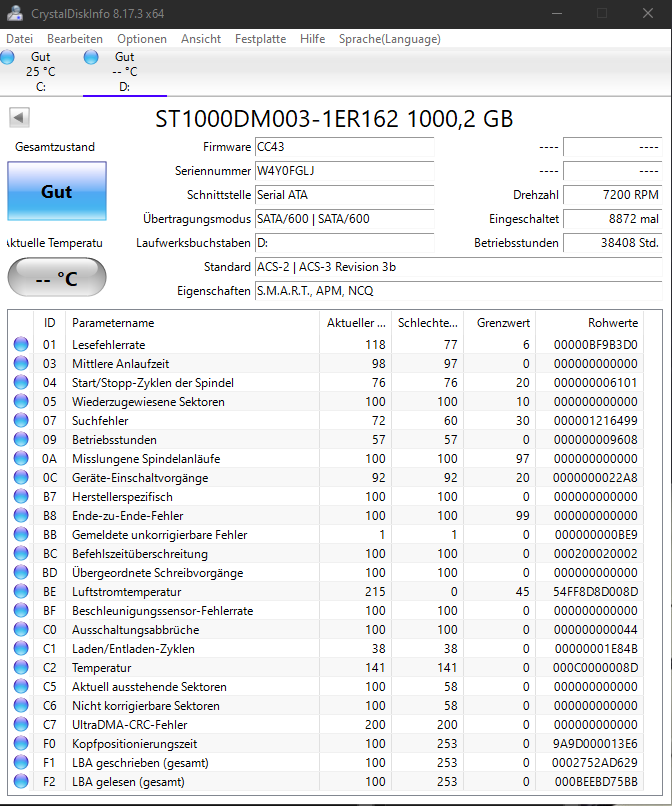
Task: Click status orb of Aktuell ausstehende Sektoren row
Action: pyautogui.click(x=21, y=687)
